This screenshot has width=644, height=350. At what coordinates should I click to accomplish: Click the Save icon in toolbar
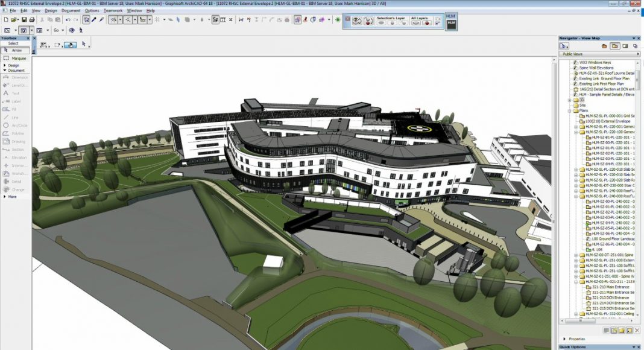click(x=24, y=20)
